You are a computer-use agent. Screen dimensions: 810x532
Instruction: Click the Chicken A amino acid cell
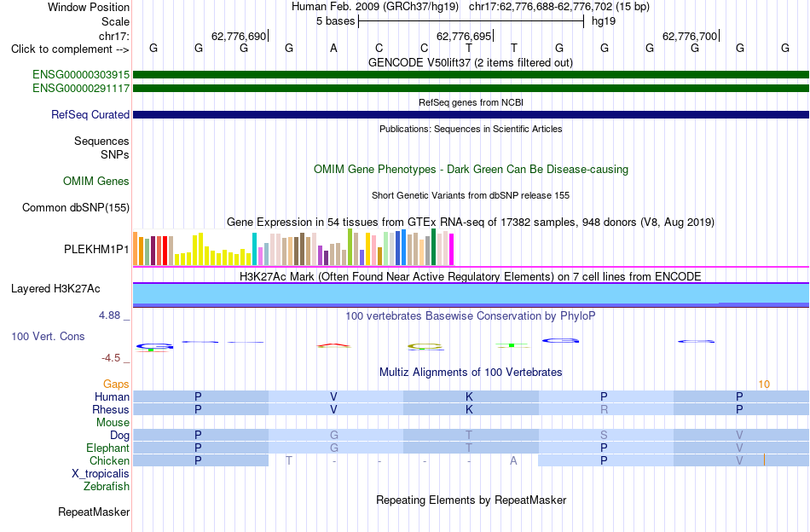click(513, 460)
